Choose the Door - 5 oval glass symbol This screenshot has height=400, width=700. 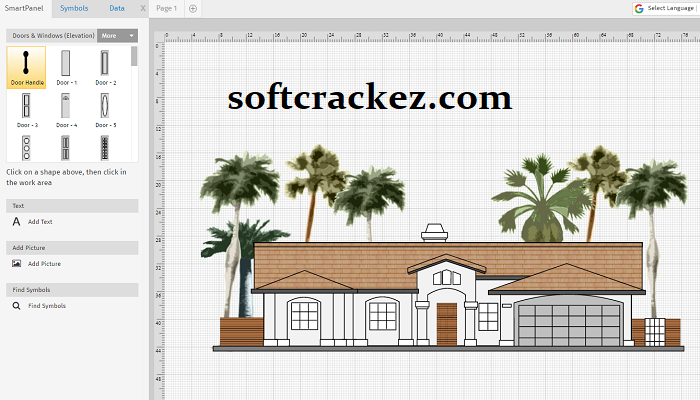click(x=105, y=110)
